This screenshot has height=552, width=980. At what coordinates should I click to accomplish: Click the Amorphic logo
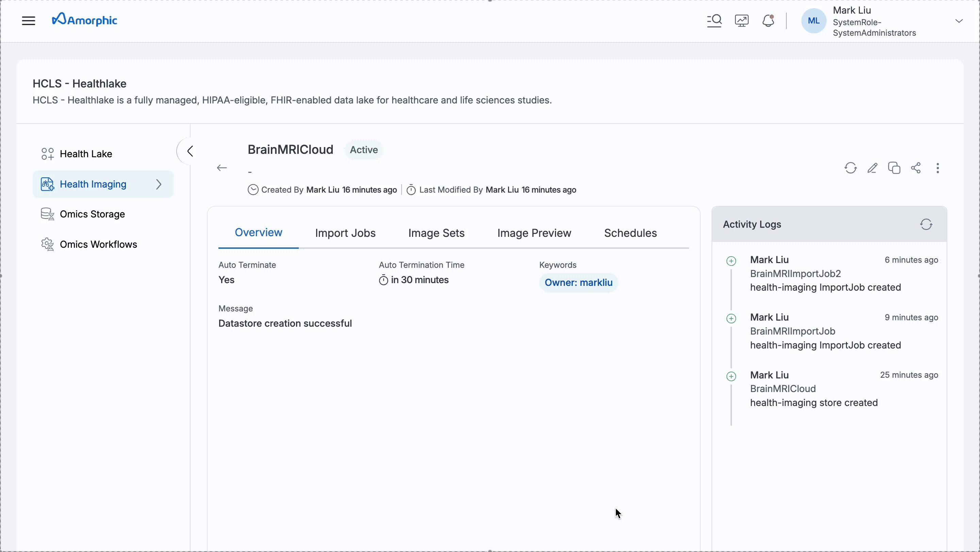click(x=84, y=20)
